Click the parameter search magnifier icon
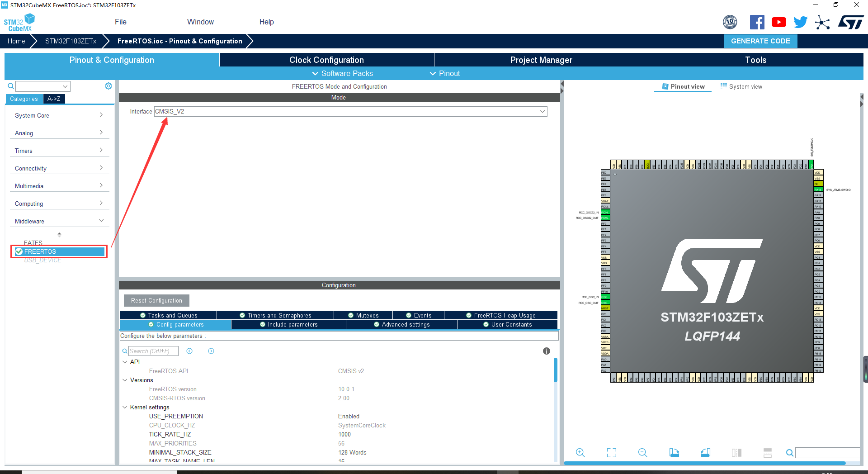This screenshot has height=474, width=868. tap(125, 351)
